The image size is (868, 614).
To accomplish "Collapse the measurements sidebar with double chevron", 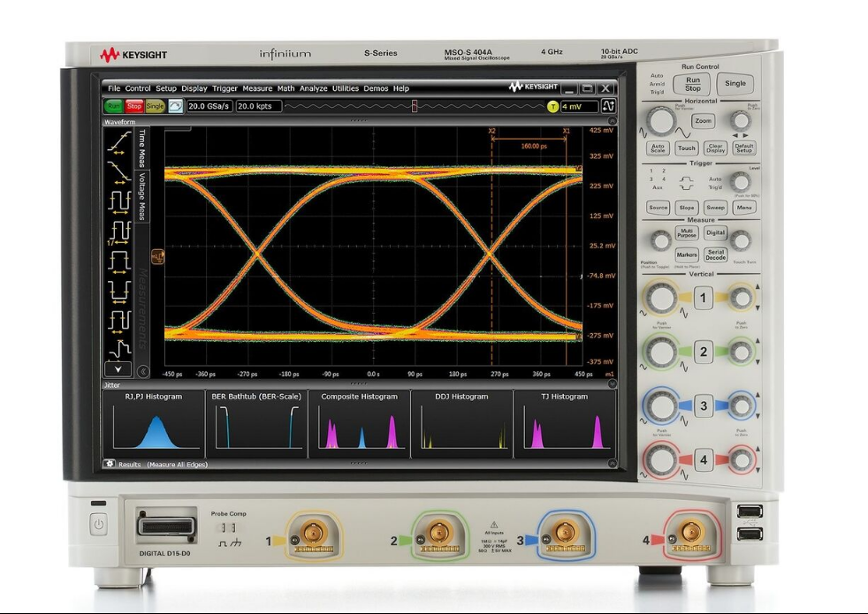I will coord(143,372).
